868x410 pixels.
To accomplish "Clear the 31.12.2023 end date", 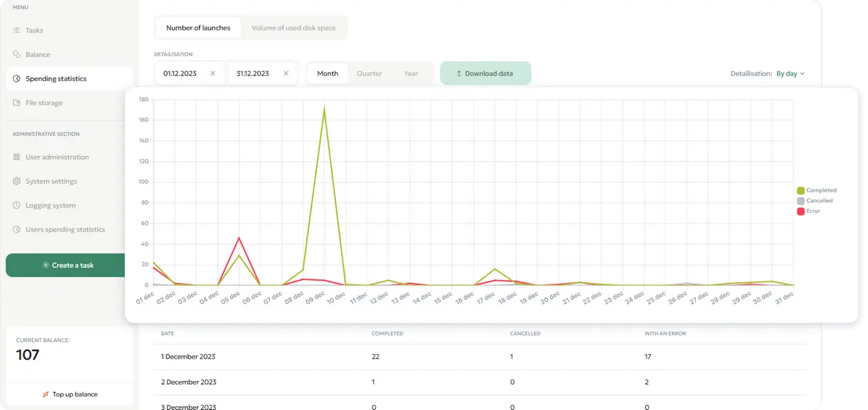I will pos(286,73).
